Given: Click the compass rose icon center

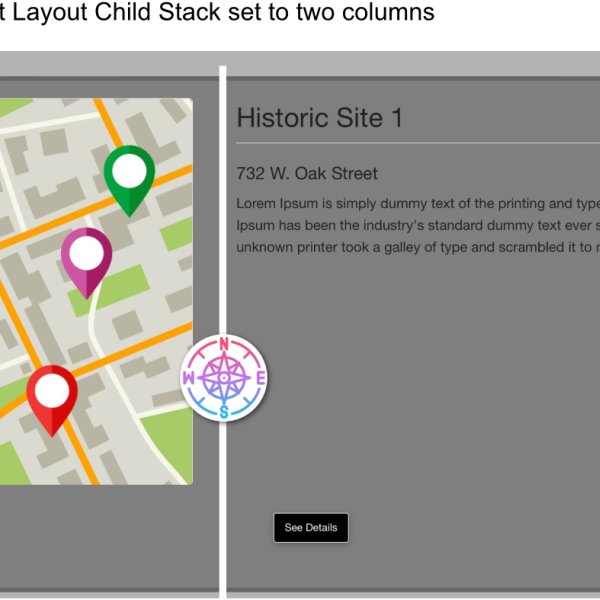Looking at the screenshot, I should 224,378.
